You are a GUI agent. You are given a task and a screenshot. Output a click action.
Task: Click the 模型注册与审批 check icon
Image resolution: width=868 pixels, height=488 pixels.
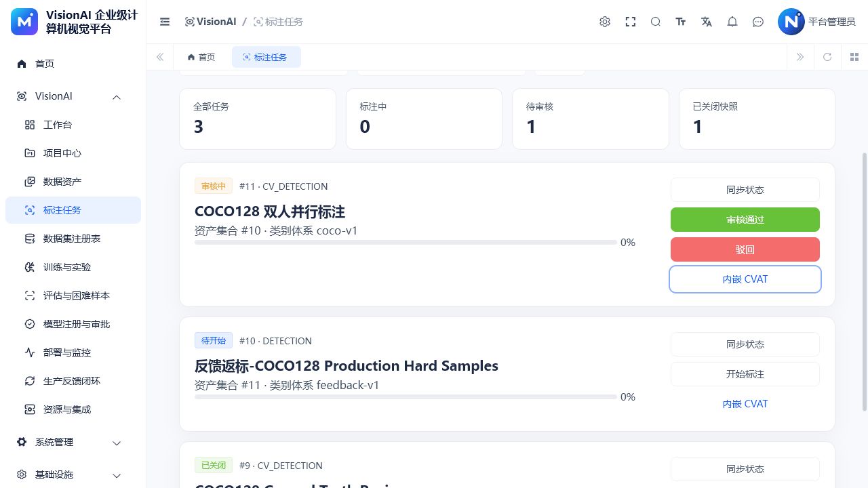[30, 324]
